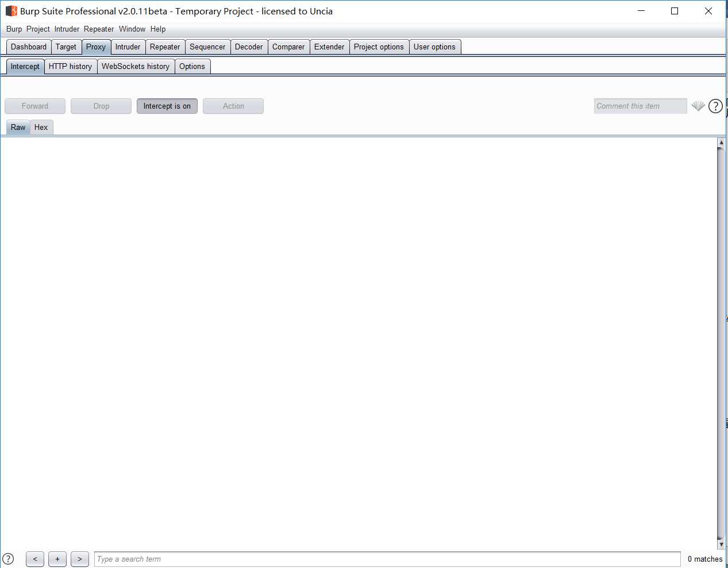Open the Intercept help question mark icon

tap(715, 106)
